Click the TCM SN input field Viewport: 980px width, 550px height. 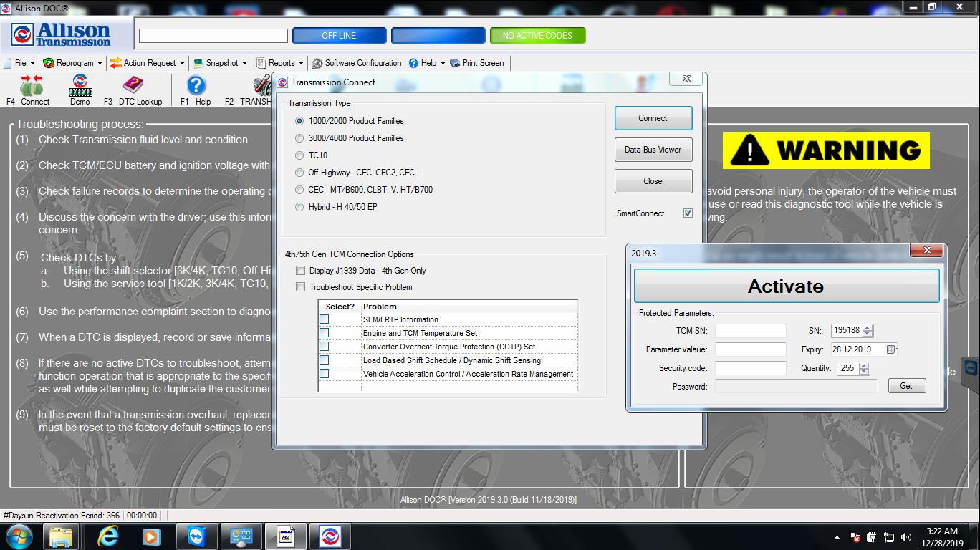coord(750,331)
